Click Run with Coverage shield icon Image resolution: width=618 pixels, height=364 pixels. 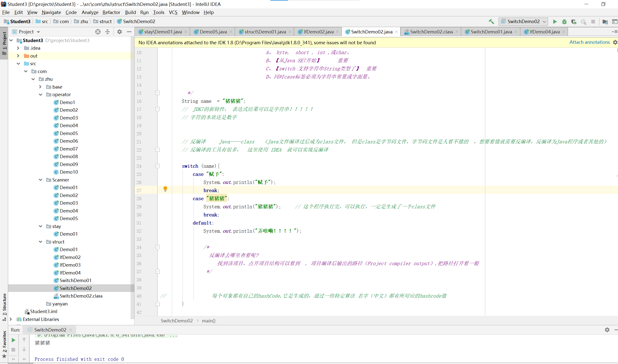[x=574, y=22]
